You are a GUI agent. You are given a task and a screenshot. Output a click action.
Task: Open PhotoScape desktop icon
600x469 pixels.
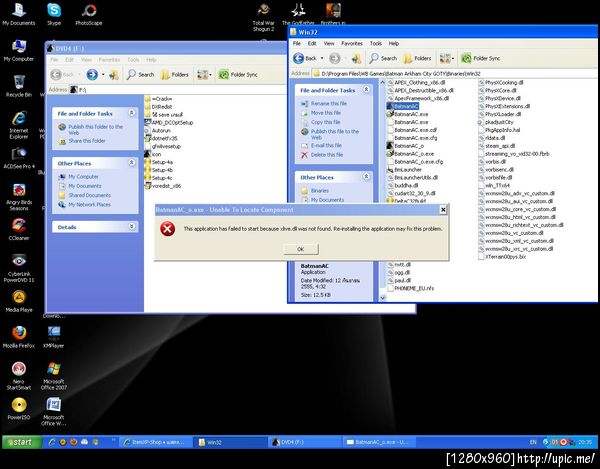coord(89,14)
